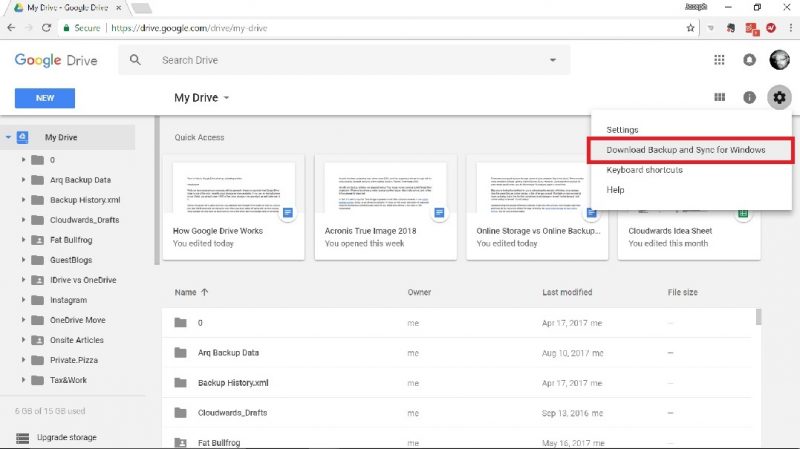Open the Acronis True Image 2018 card
The height and width of the screenshot is (449, 800).
[x=386, y=207]
